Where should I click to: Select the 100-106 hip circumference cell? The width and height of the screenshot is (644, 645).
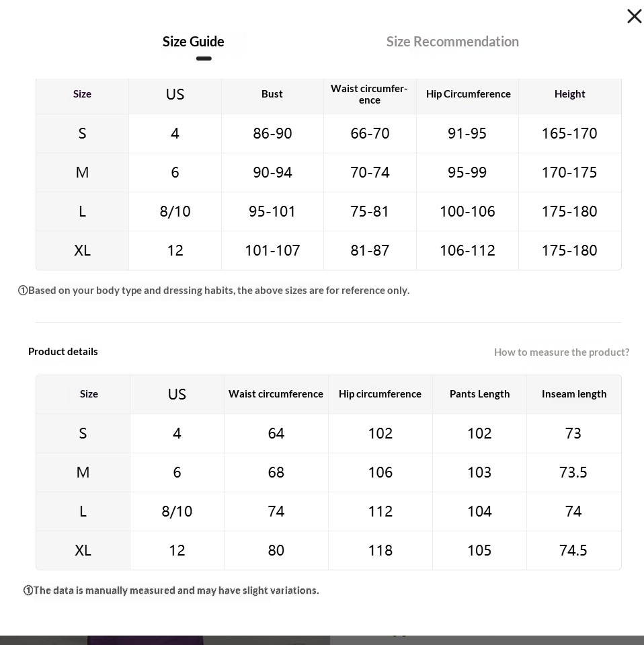pos(467,212)
